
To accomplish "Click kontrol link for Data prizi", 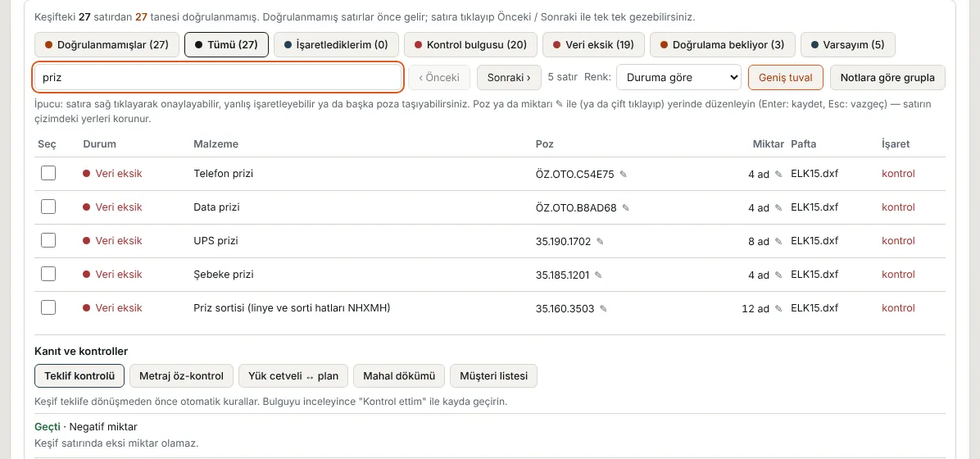I will tap(898, 207).
